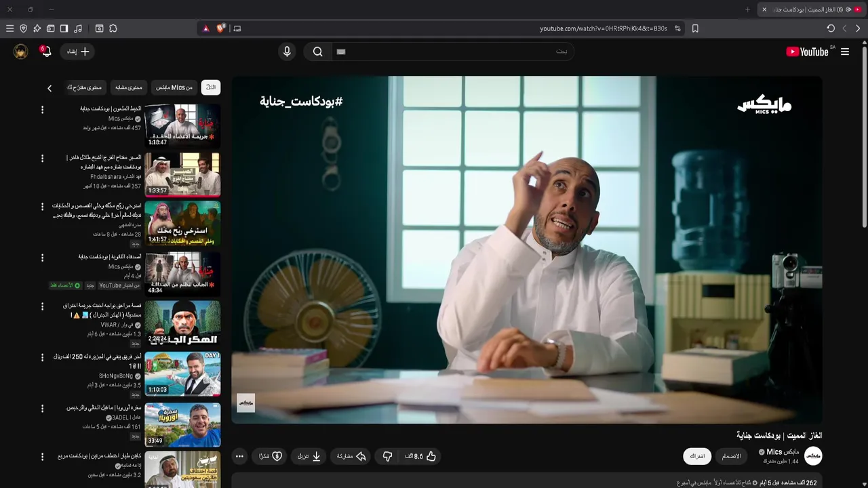The image size is (868, 488).
Task: Join channel with الانضمام button
Action: [x=731, y=456]
